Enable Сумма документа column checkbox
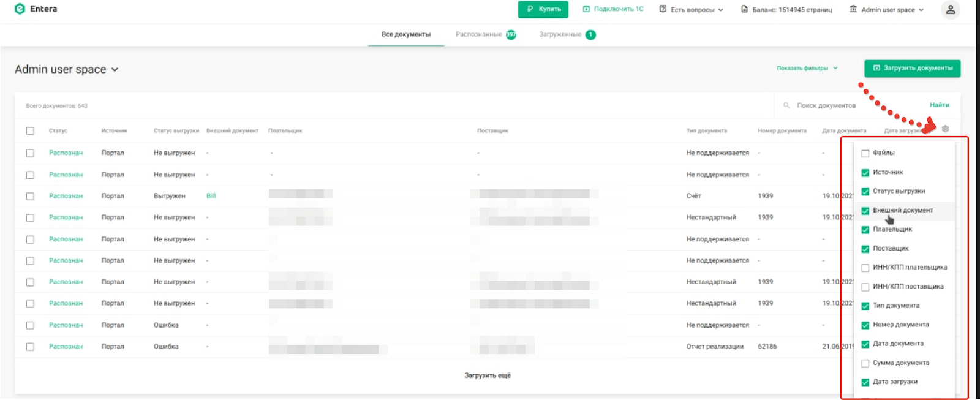The image size is (980, 400). pyautogui.click(x=865, y=363)
